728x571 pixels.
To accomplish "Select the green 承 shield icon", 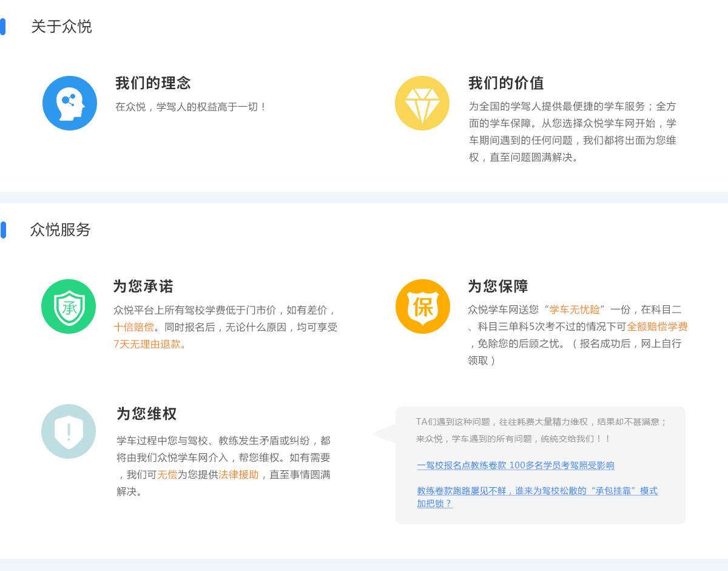I will tap(69, 306).
